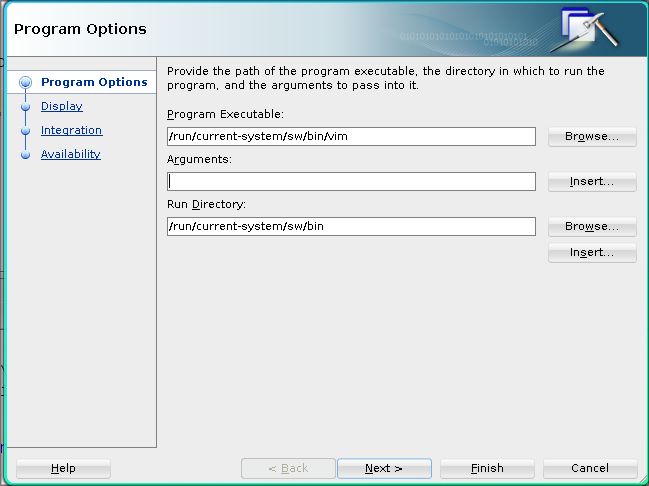The width and height of the screenshot is (649, 486).
Task: Click Finish to complete the wizard
Action: (x=487, y=468)
